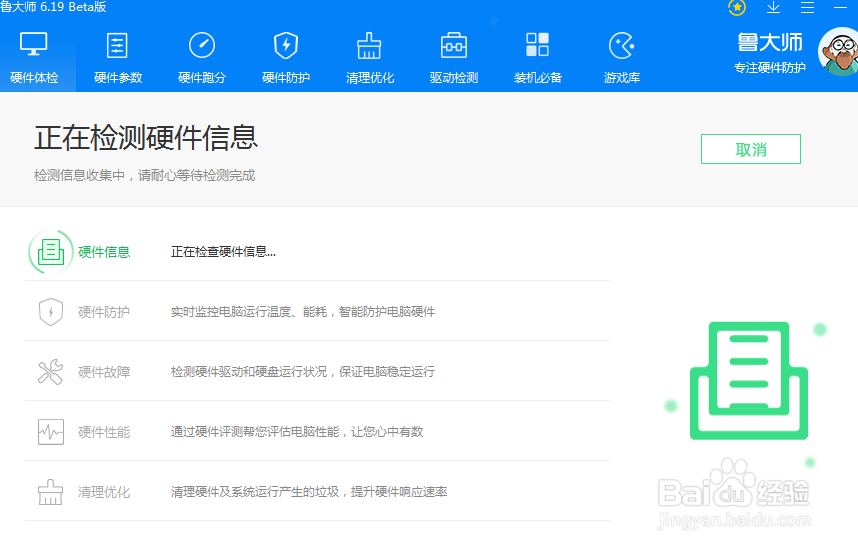
Task: Open the 硬件防护 shield icon
Action: coord(286,45)
